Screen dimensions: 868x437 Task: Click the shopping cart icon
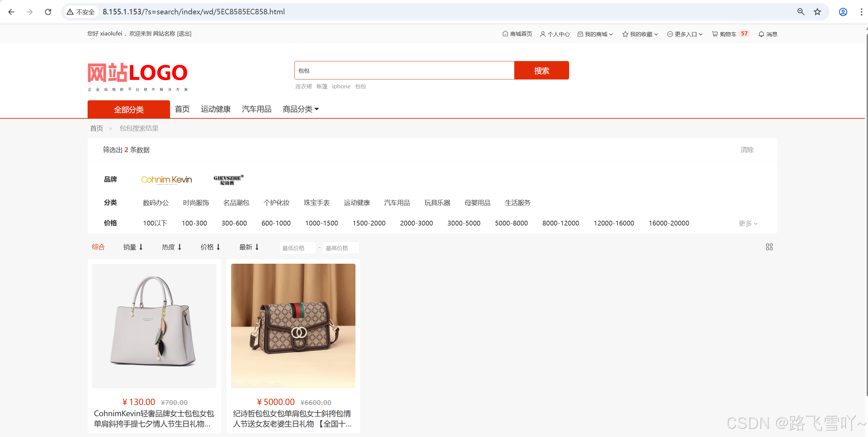click(x=715, y=34)
